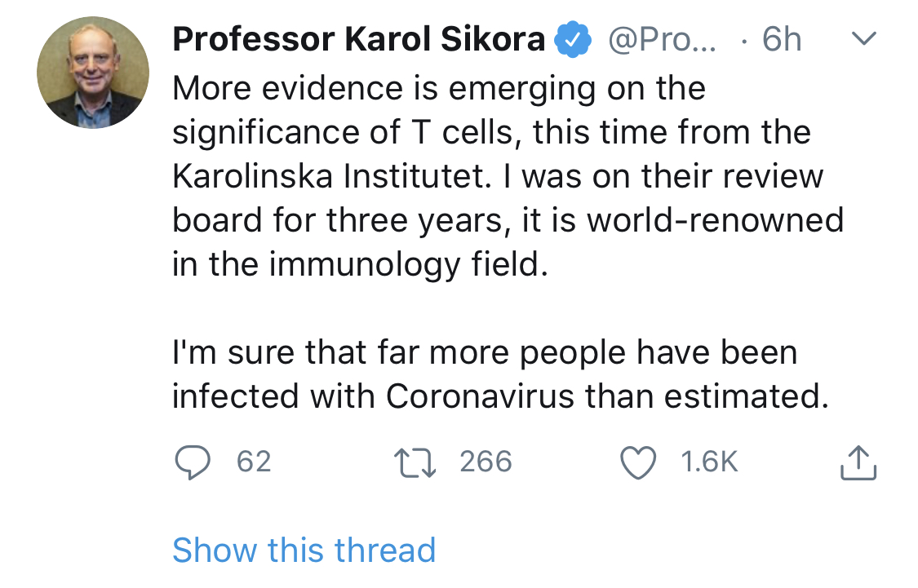Open the 6h timestamp link
The image size is (918, 588).
coord(782,40)
